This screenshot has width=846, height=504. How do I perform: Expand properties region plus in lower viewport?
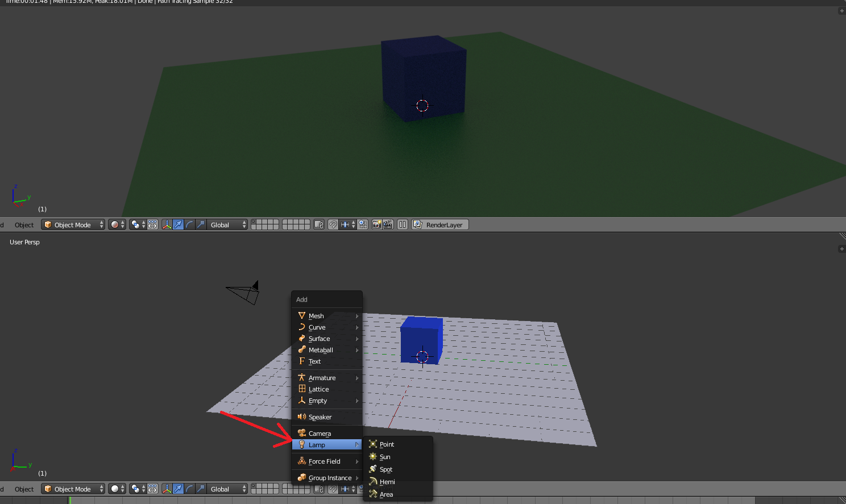pos(841,249)
